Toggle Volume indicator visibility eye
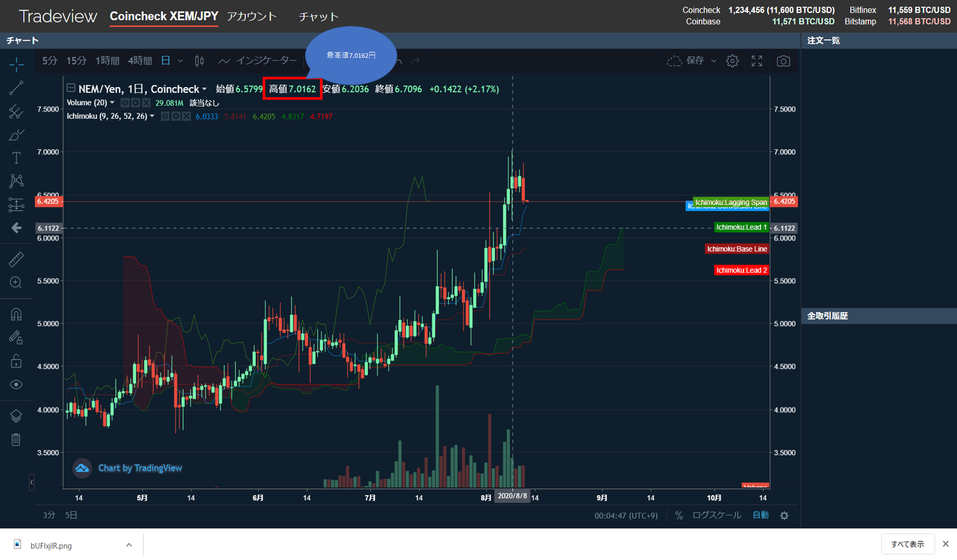The height and width of the screenshot is (560, 957). 125,103
